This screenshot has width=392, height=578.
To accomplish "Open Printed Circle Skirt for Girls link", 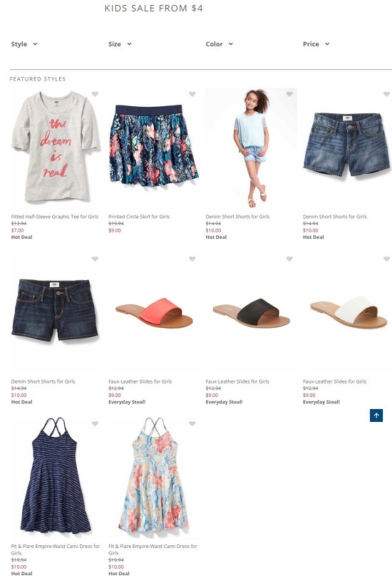I will pyautogui.click(x=139, y=217).
